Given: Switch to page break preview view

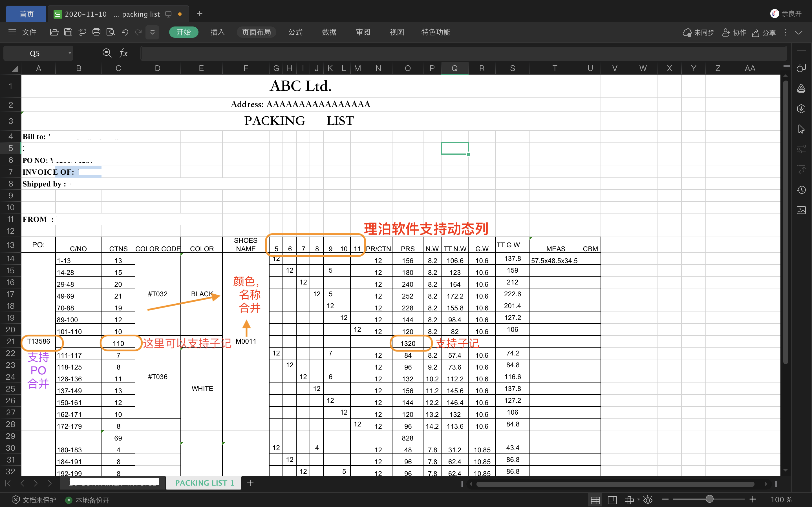Looking at the screenshot, I should click(612, 500).
